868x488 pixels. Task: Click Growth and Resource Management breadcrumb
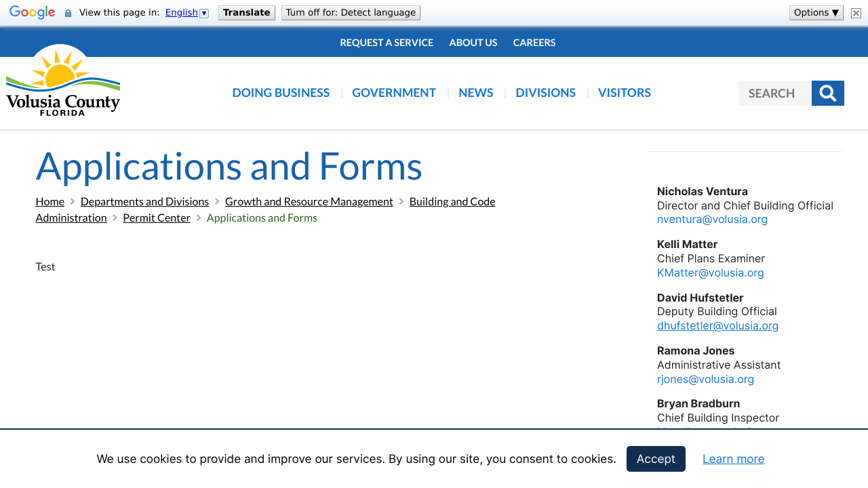pyautogui.click(x=309, y=201)
